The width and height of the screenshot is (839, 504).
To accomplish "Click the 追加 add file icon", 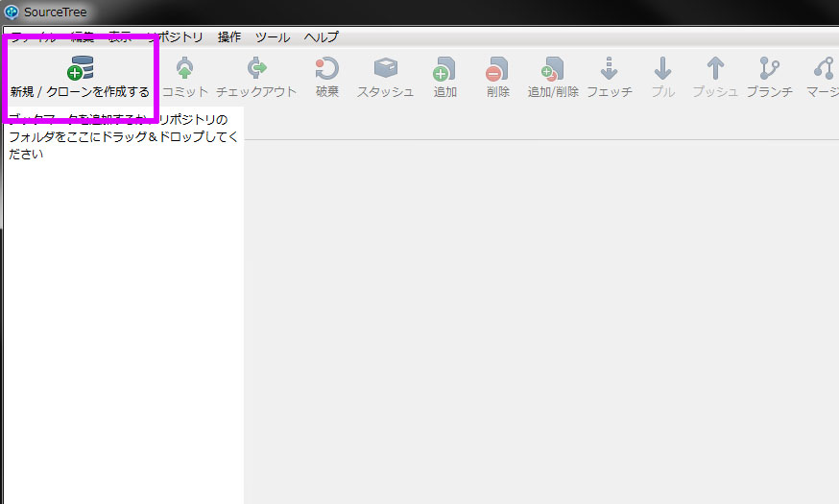I will pos(444,68).
